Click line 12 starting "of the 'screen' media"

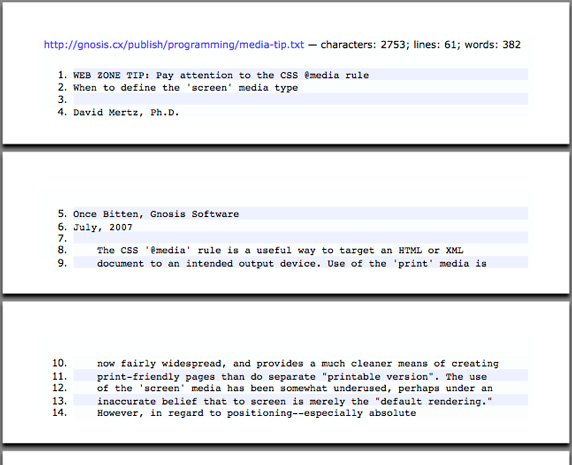tap(300, 387)
